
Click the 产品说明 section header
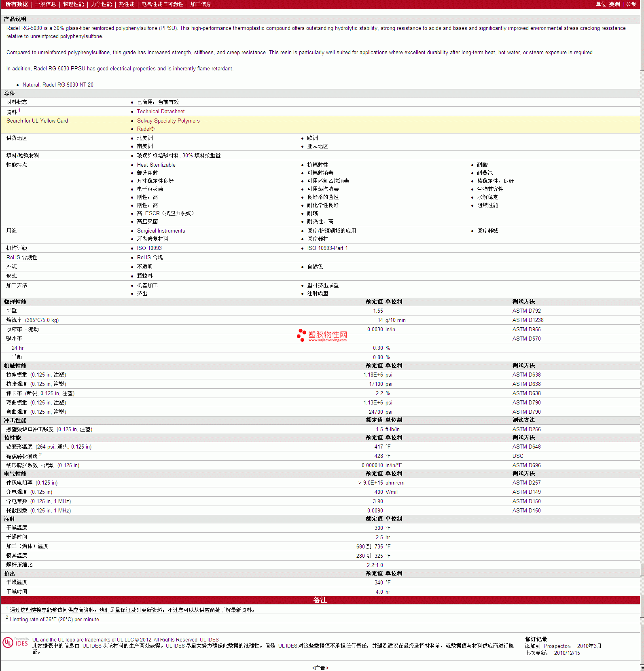(x=15, y=19)
